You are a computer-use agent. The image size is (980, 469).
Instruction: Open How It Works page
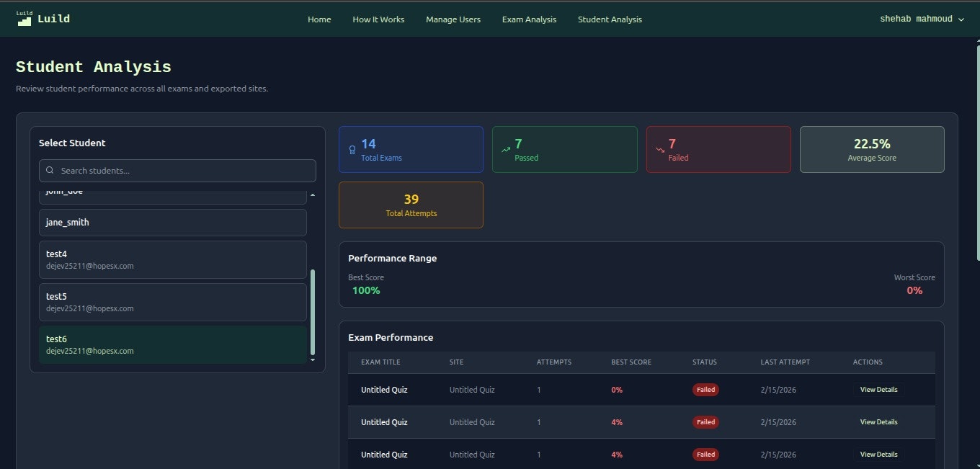[378, 19]
